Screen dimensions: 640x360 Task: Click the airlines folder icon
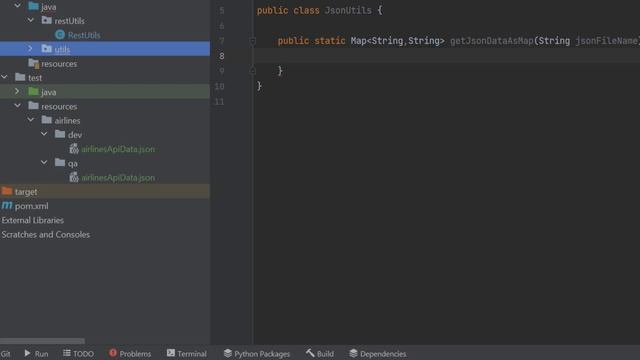[47, 120]
